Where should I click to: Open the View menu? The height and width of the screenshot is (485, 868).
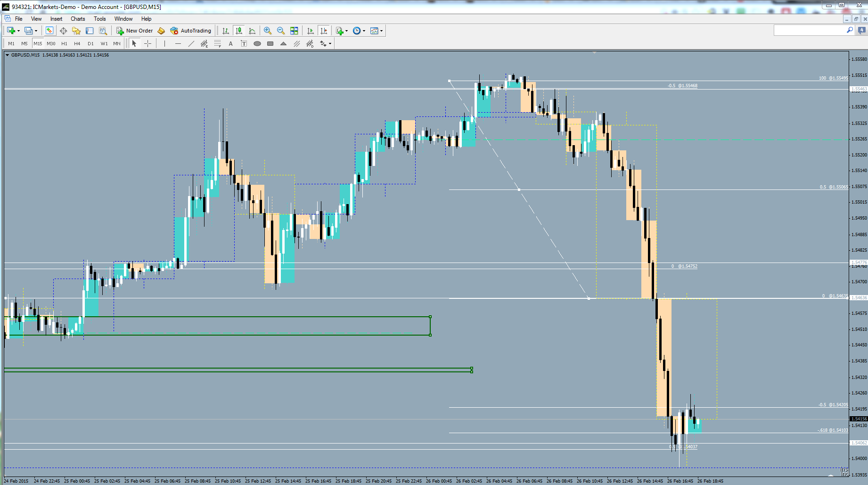(36, 19)
